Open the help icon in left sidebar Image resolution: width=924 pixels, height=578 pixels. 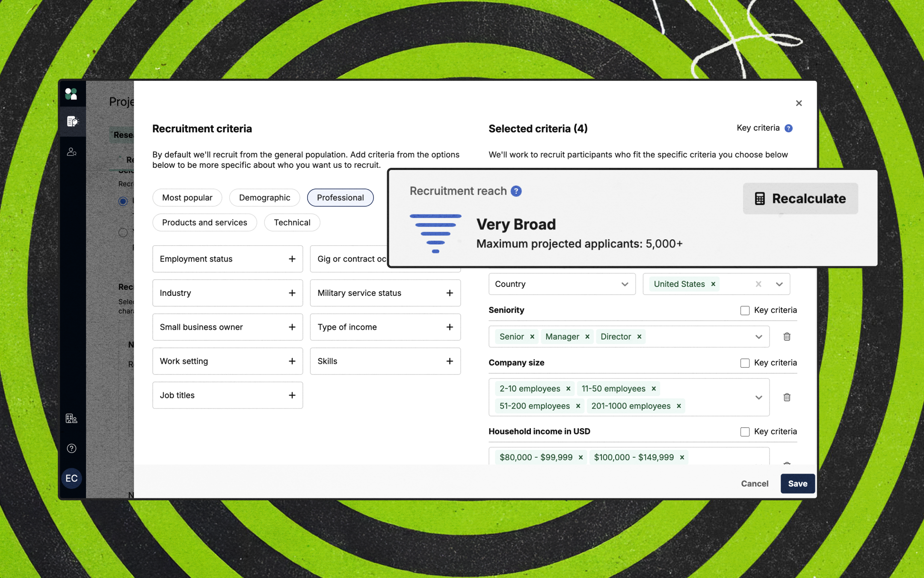tap(71, 448)
